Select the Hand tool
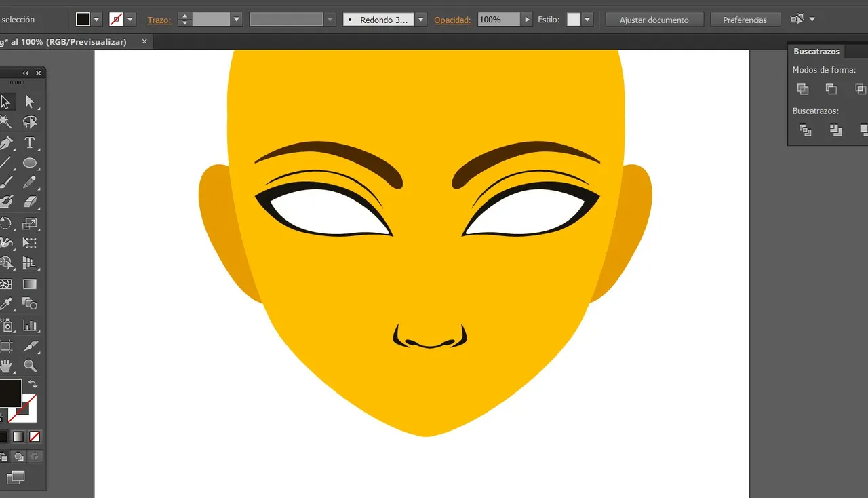This screenshot has width=868, height=498. (x=5, y=366)
